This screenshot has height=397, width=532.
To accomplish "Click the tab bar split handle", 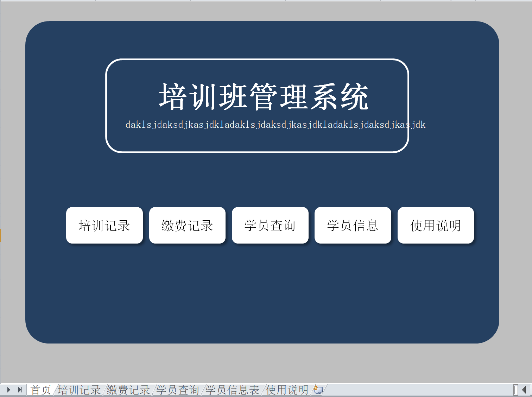I will [x=515, y=390].
